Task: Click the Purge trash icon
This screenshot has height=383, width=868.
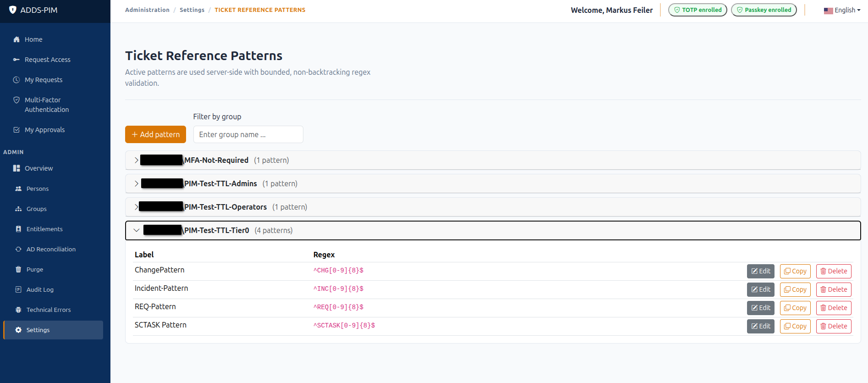Action: click(18, 269)
